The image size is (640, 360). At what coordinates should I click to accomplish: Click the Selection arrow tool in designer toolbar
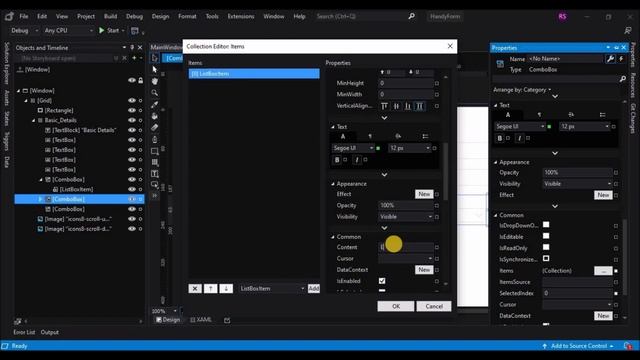(155, 69)
